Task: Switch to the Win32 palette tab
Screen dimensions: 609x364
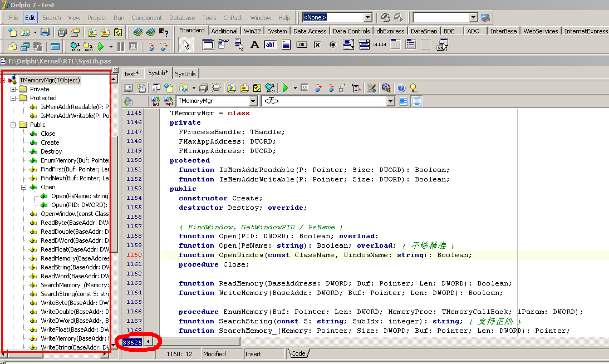Action: pyautogui.click(x=253, y=31)
